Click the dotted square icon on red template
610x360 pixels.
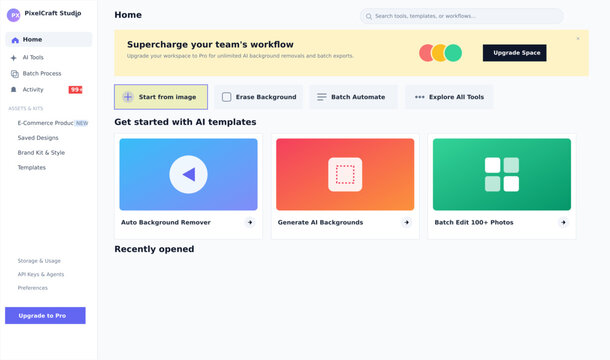(345, 174)
